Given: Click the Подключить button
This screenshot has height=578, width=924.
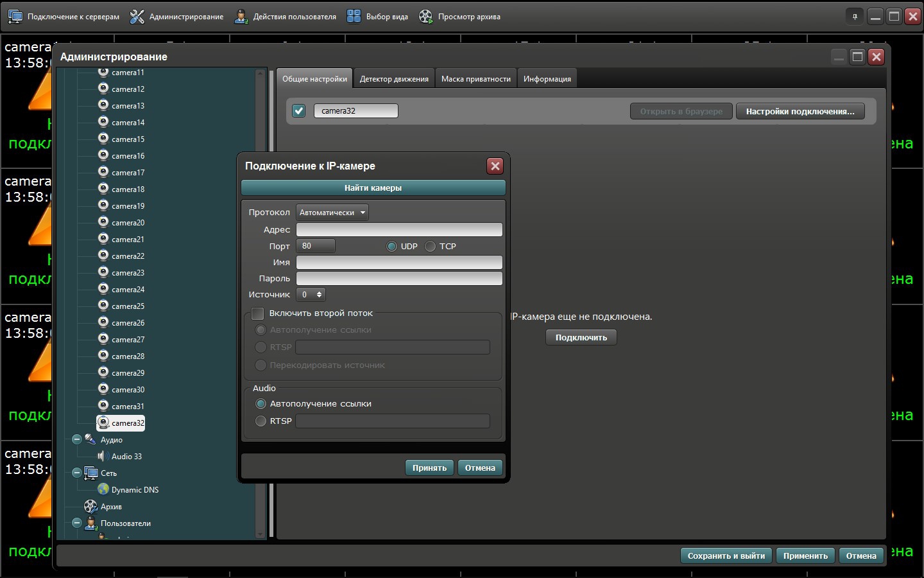Looking at the screenshot, I should (581, 337).
